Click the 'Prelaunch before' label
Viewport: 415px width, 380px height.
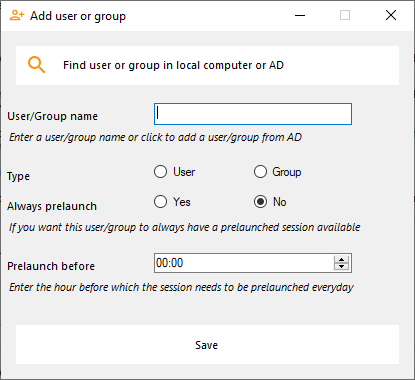(51, 266)
